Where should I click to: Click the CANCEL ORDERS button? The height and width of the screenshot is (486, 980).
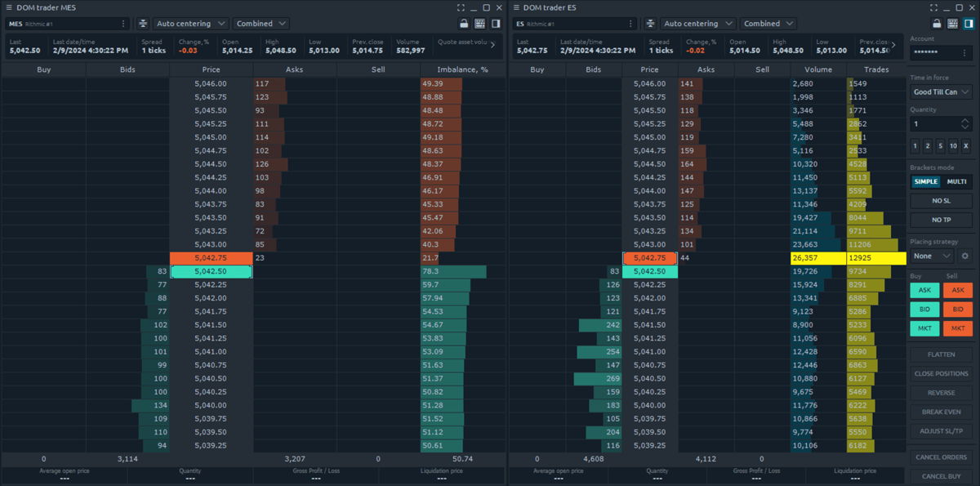(x=941, y=457)
